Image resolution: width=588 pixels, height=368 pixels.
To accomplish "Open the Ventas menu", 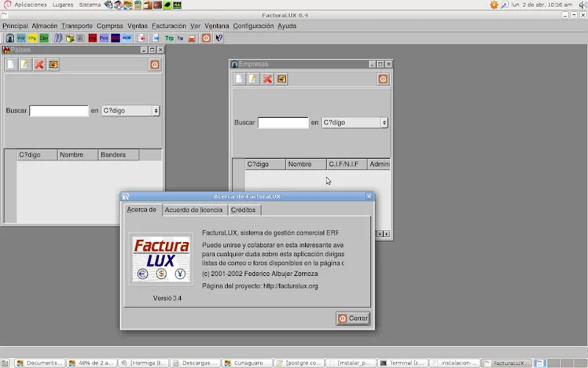I will coord(137,26).
